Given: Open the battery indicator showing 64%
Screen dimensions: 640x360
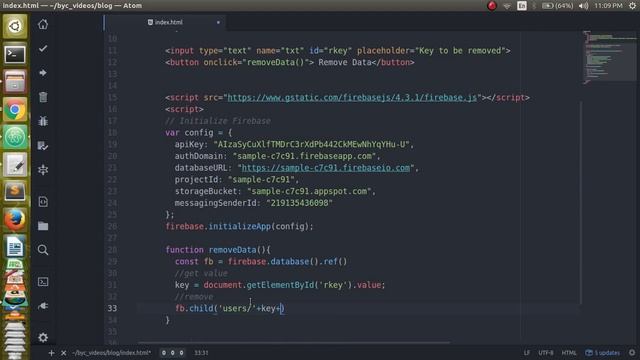Looking at the screenshot, I should tap(557, 6).
